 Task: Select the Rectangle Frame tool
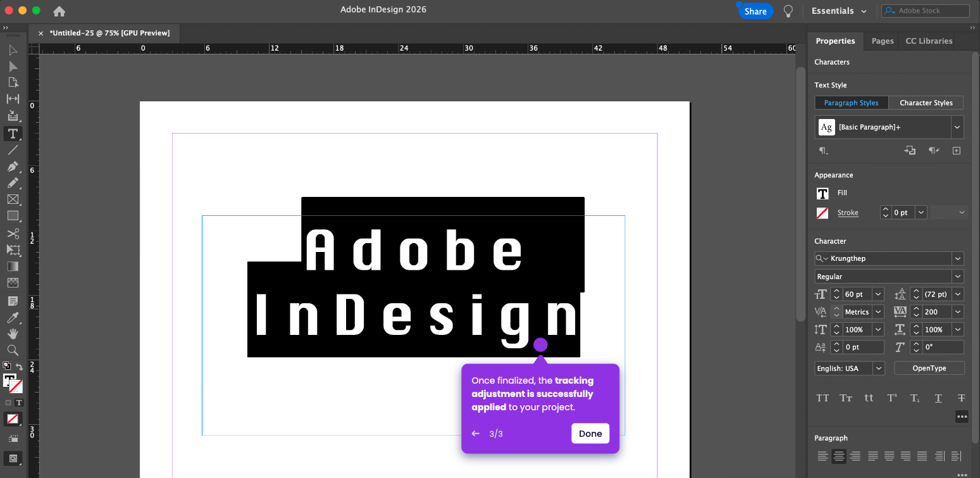[13, 199]
